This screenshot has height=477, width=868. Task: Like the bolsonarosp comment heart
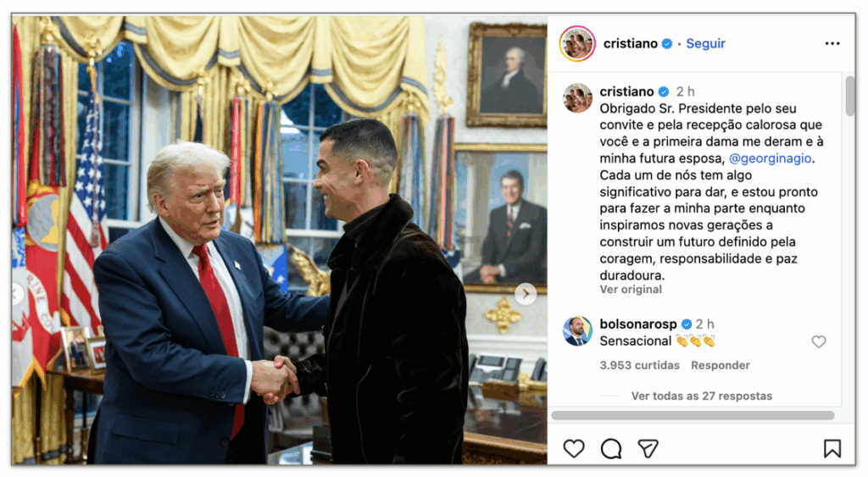[x=819, y=342]
